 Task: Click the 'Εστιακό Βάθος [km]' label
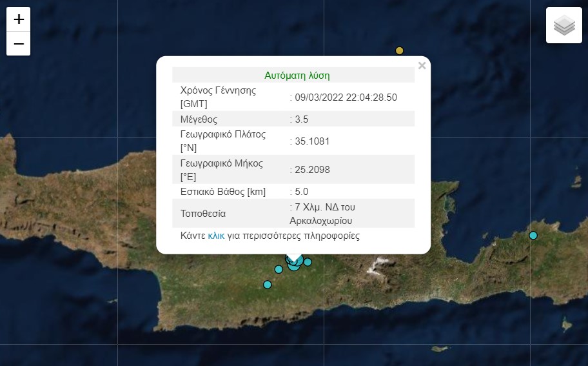(222, 192)
